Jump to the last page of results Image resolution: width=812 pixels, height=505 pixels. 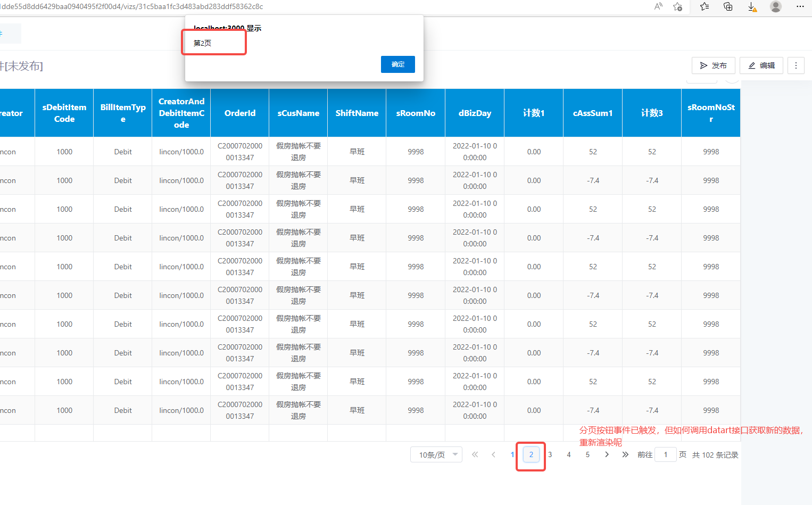pos(625,454)
